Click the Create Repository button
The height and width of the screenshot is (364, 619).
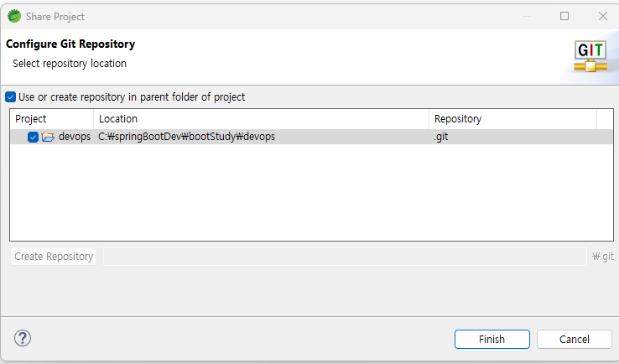(54, 256)
